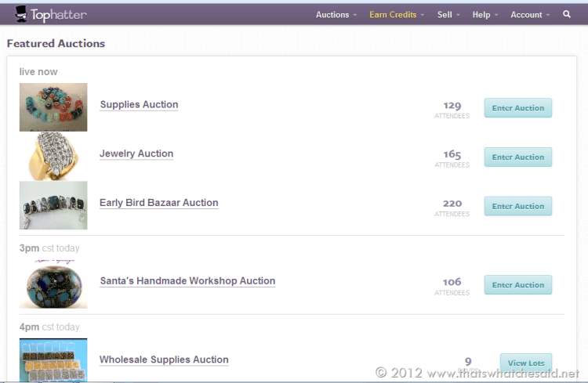Open the Help menu
The width and height of the screenshot is (588, 383).
coord(485,15)
